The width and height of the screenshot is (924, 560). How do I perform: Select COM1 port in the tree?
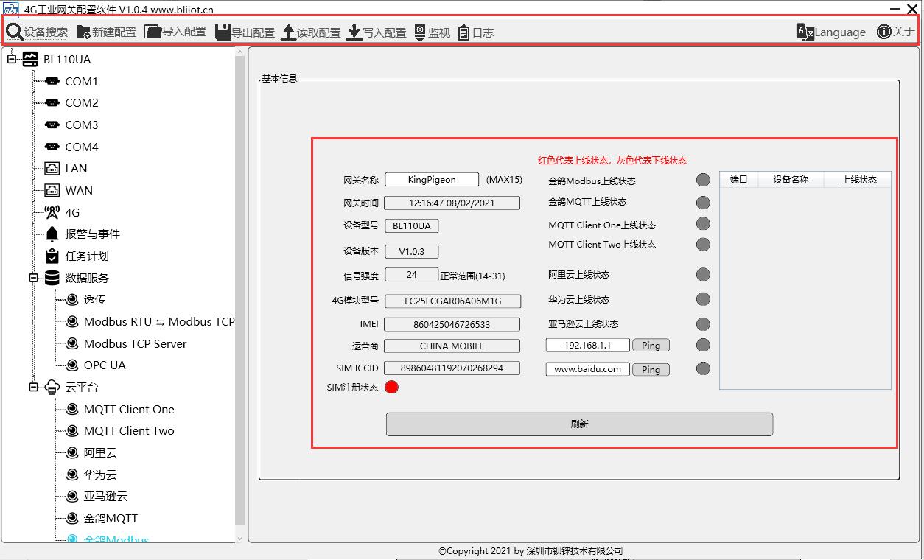pos(81,82)
